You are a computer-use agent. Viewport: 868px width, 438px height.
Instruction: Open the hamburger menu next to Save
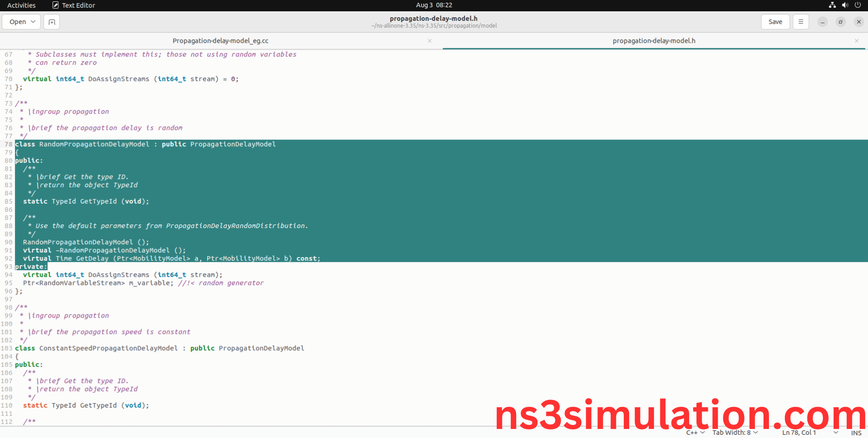click(x=800, y=21)
